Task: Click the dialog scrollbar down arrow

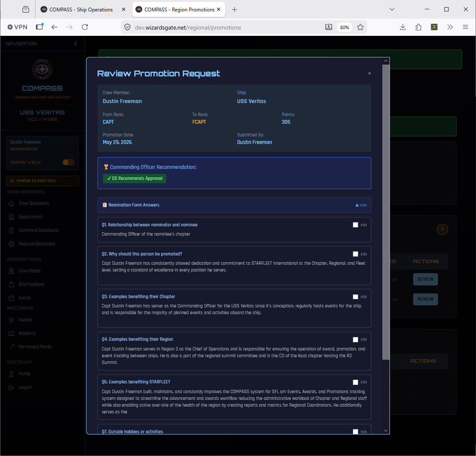Action: 386,431
